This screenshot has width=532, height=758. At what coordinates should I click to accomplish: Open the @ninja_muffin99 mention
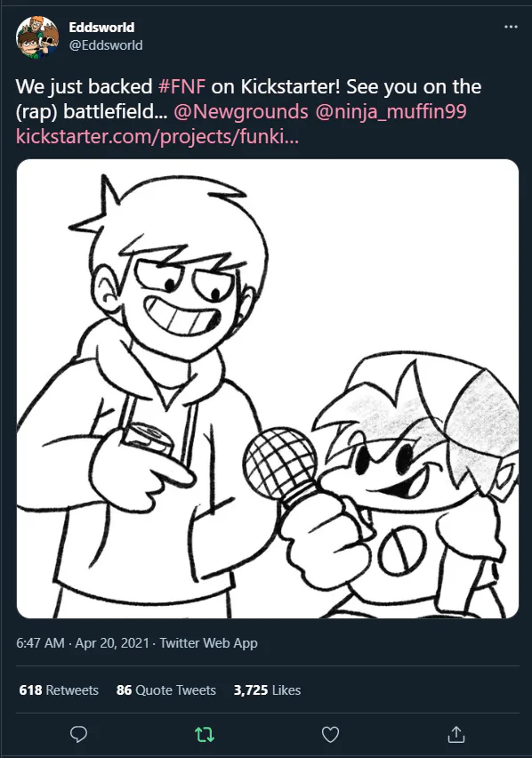(x=391, y=112)
